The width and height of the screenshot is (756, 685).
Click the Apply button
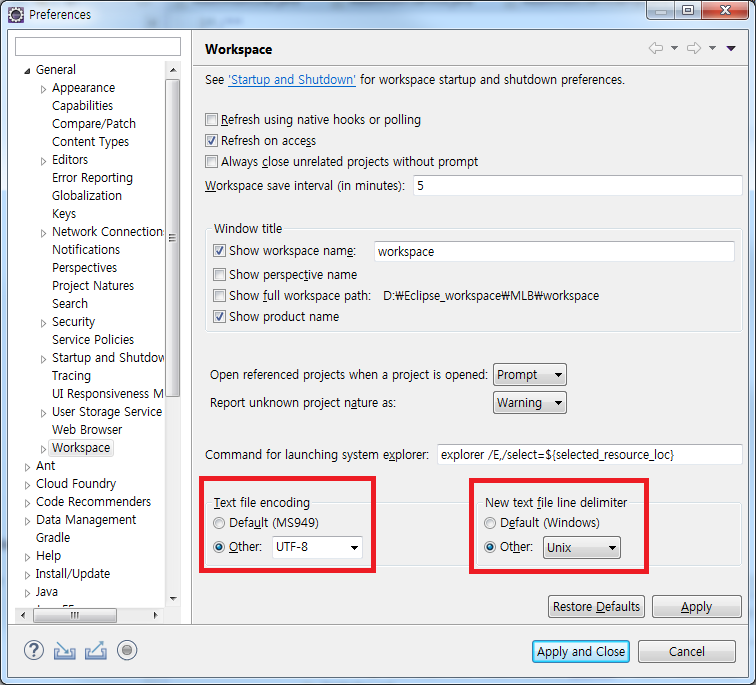click(696, 606)
